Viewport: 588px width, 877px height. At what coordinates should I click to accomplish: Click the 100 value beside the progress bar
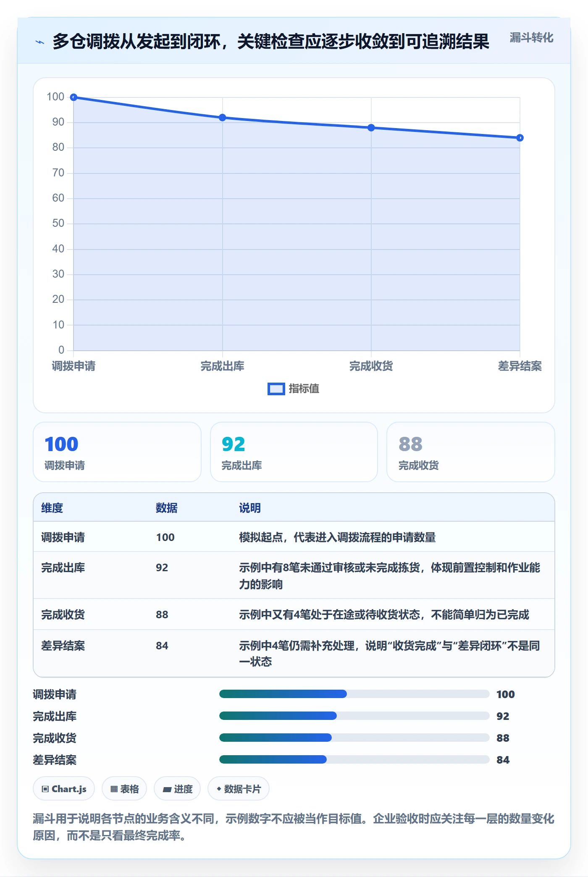click(x=506, y=694)
